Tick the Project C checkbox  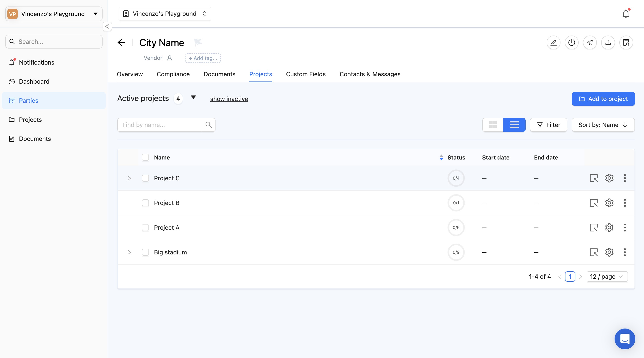(x=145, y=178)
